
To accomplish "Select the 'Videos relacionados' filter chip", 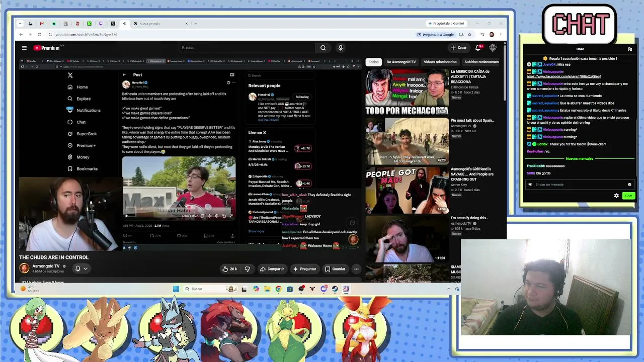I will point(440,62).
